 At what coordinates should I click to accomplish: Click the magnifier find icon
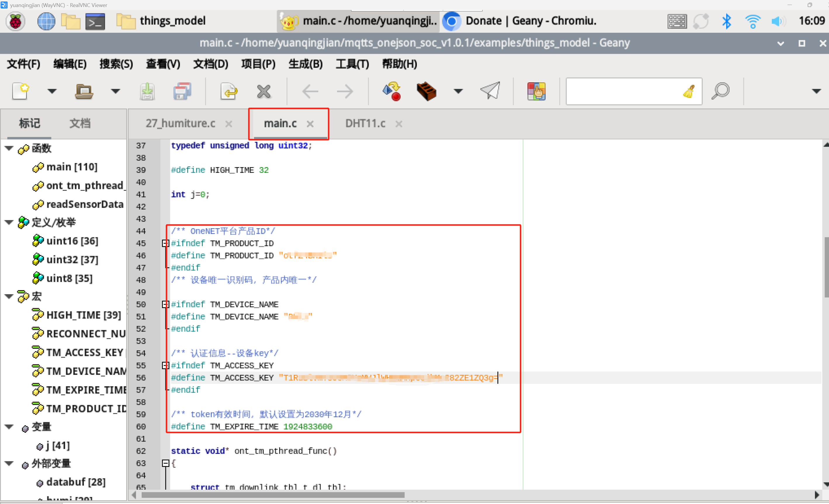[720, 91]
